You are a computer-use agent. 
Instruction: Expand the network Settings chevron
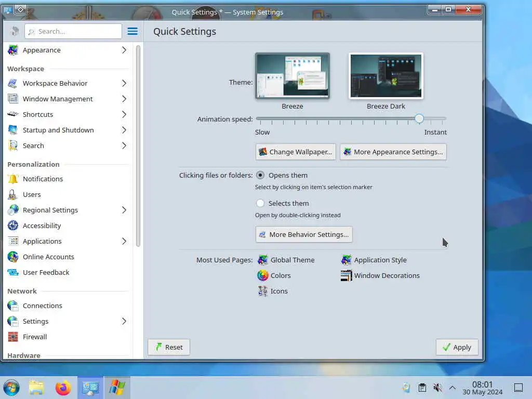click(124, 321)
